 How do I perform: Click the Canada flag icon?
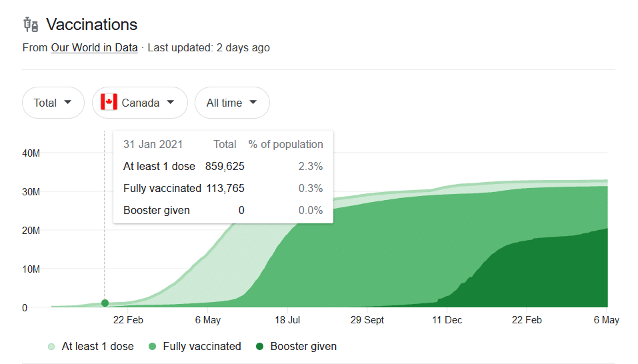coord(109,103)
